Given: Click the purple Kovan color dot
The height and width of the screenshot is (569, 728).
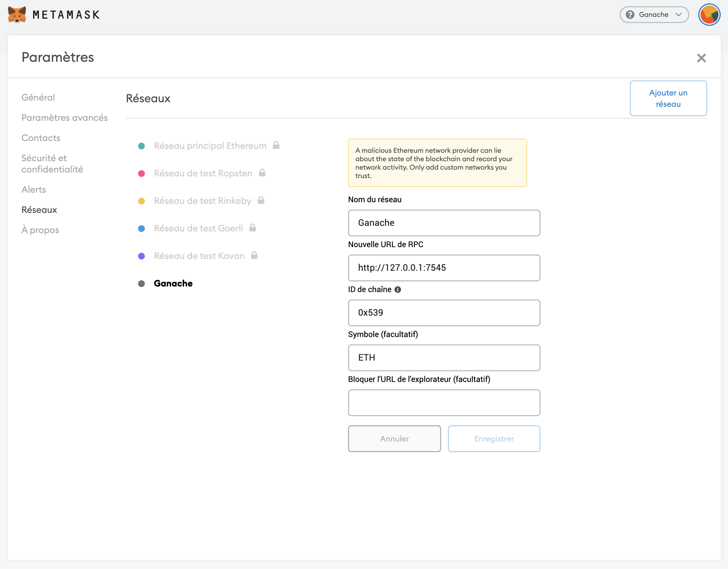Looking at the screenshot, I should (x=141, y=256).
